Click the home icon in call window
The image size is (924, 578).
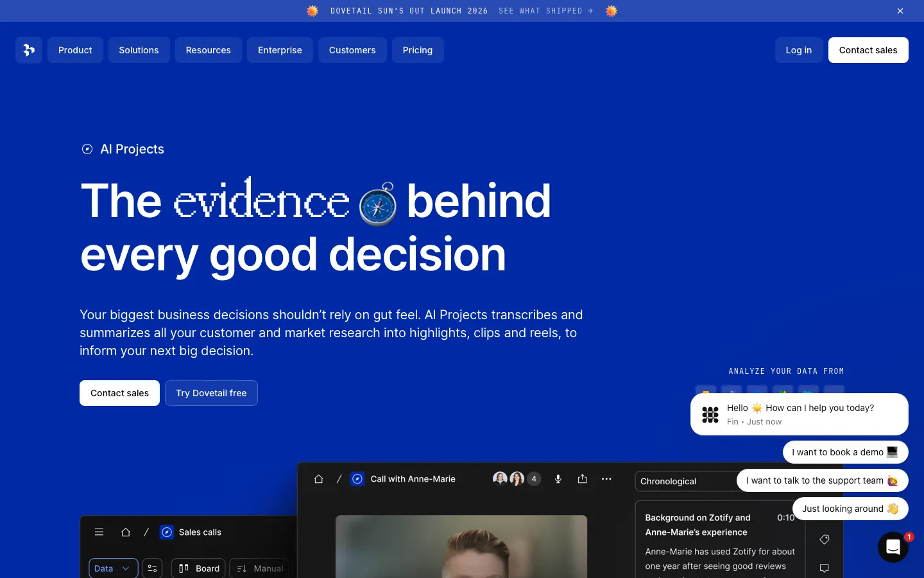[318, 479]
